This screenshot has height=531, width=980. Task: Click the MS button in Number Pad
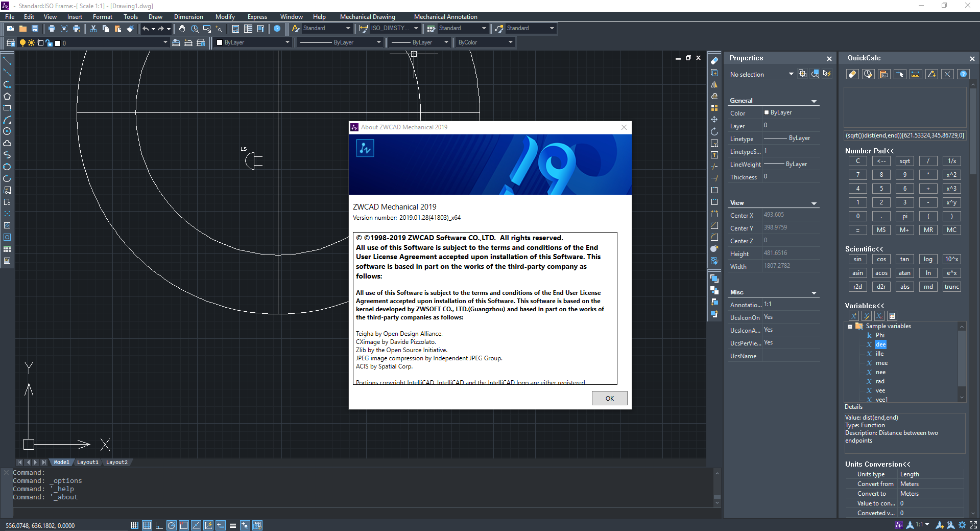pyautogui.click(x=881, y=230)
